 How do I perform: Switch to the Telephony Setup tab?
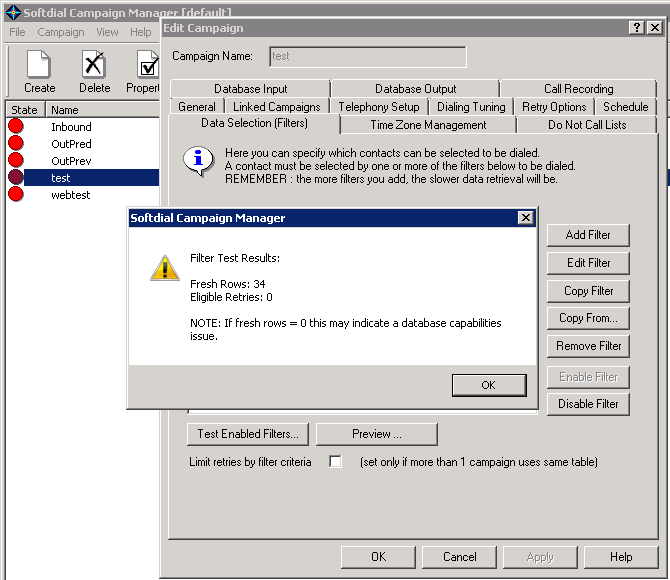(379, 106)
